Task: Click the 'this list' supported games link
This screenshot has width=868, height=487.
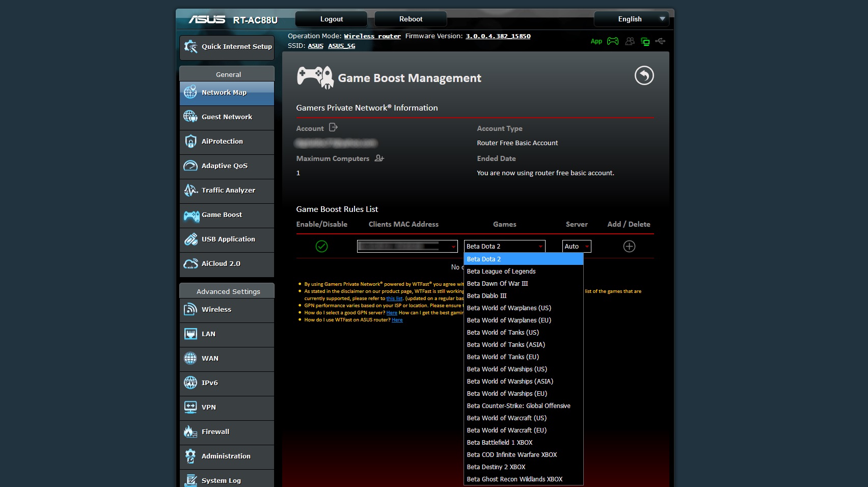Action: click(x=394, y=299)
